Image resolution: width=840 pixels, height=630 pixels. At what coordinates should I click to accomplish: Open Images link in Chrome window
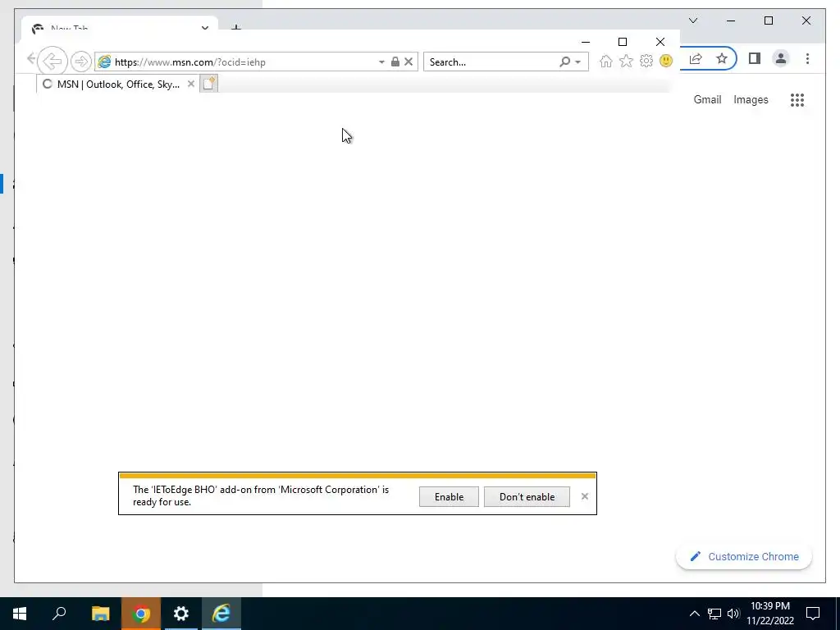tap(751, 99)
